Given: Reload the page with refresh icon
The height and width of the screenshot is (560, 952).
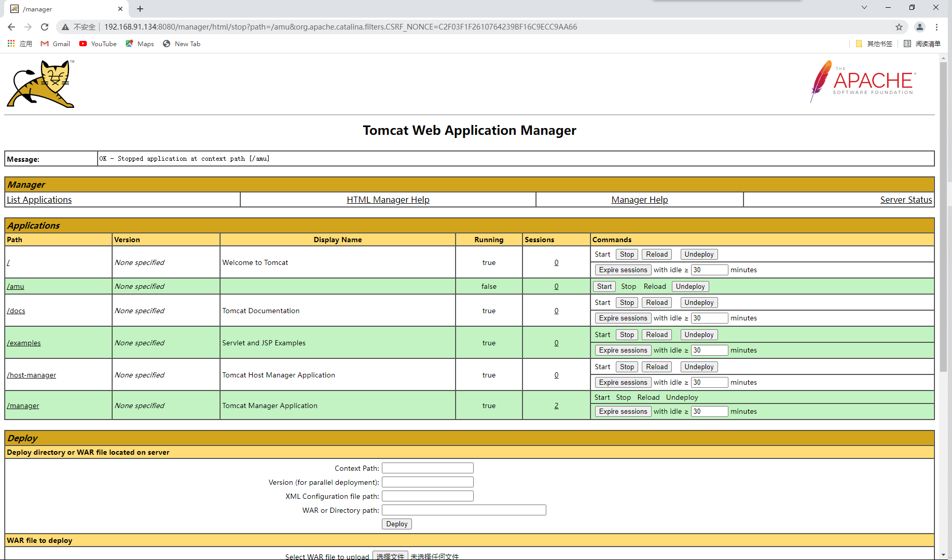Looking at the screenshot, I should coord(45,27).
